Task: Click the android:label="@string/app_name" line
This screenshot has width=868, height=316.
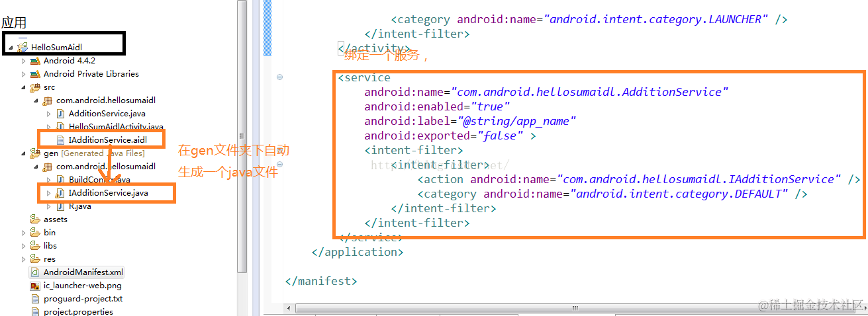Action: click(470, 121)
